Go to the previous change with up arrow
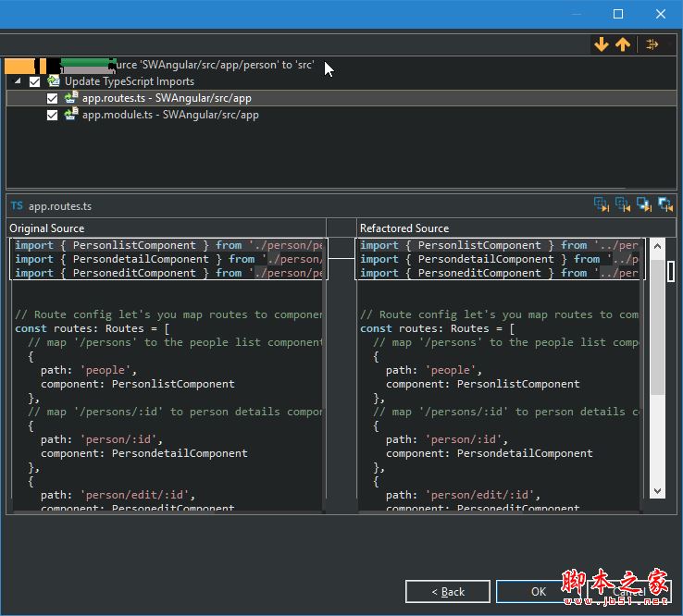Image resolution: width=683 pixels, height=616 pixels. tap(623, 44)
